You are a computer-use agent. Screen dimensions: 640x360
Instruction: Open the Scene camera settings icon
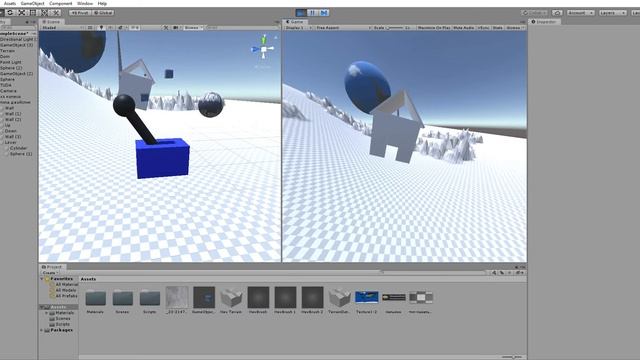[176, 28]
